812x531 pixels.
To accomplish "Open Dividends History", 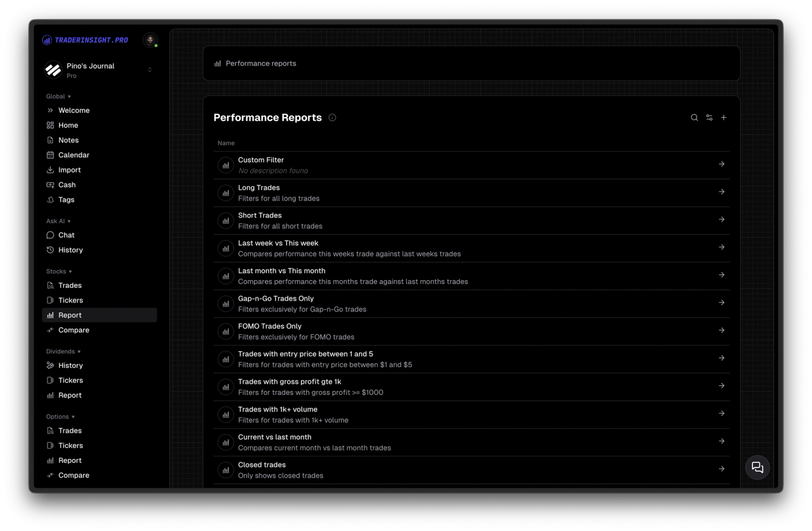I will coord(100,365).
